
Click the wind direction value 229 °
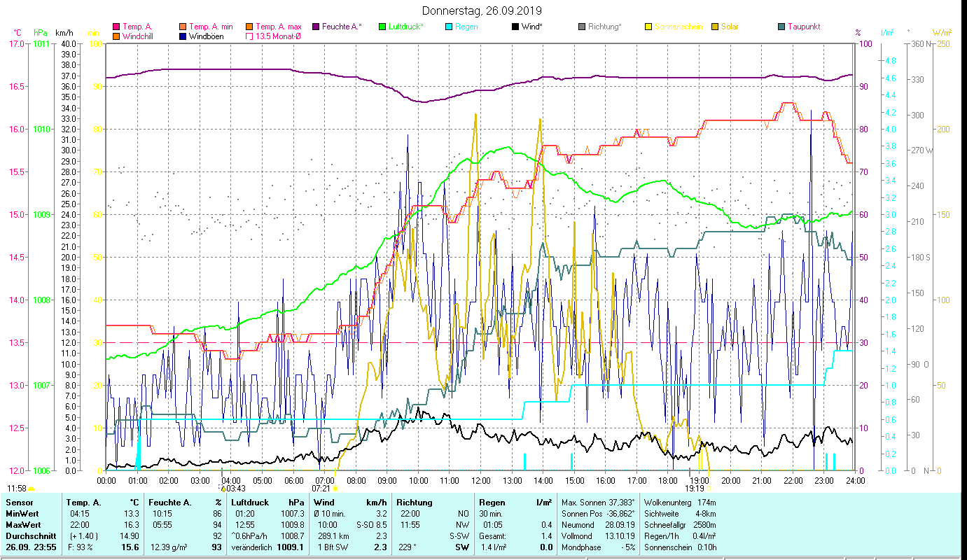(x=407, y=547)
